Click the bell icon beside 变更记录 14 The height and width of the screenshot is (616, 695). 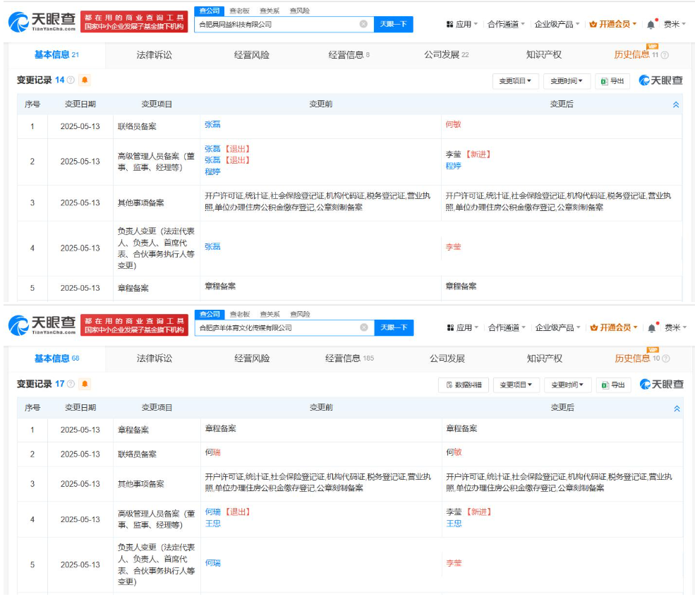(x=85, y=80)
